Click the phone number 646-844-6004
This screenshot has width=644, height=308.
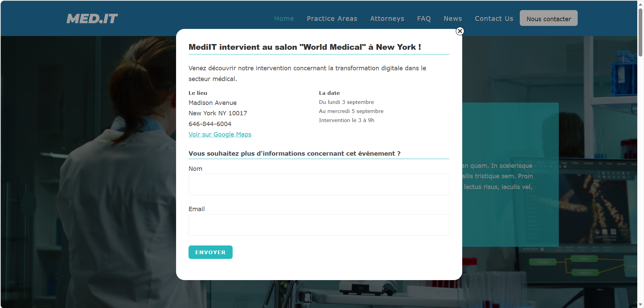(210, 124)
